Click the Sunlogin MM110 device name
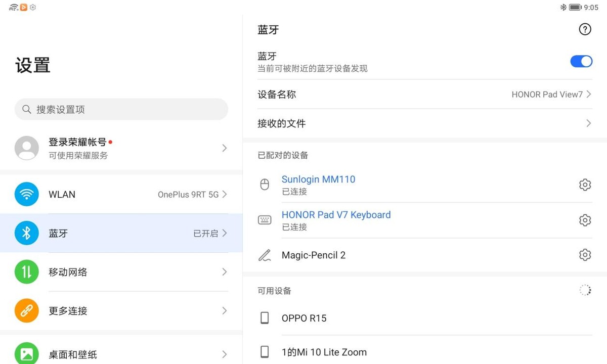607x364 pixels. pos(318,179)
